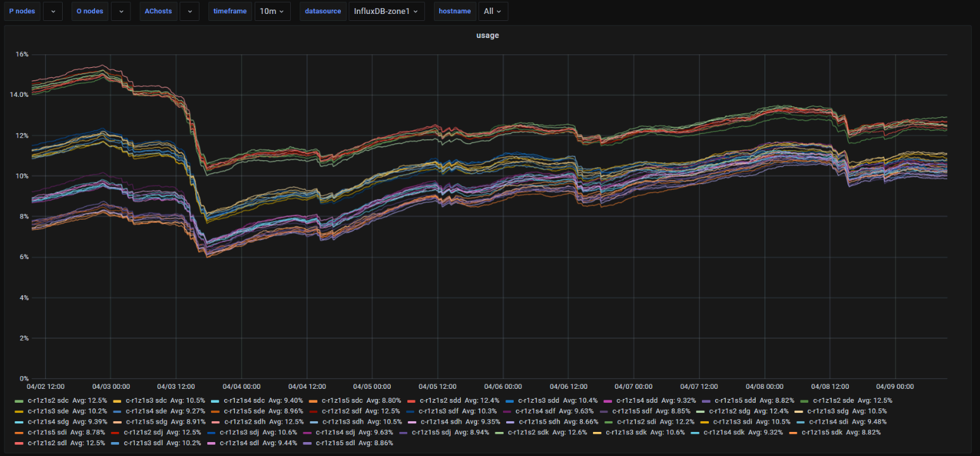Open the hostname All dropdown
This screenshot has height=456, width=980.
492,11
